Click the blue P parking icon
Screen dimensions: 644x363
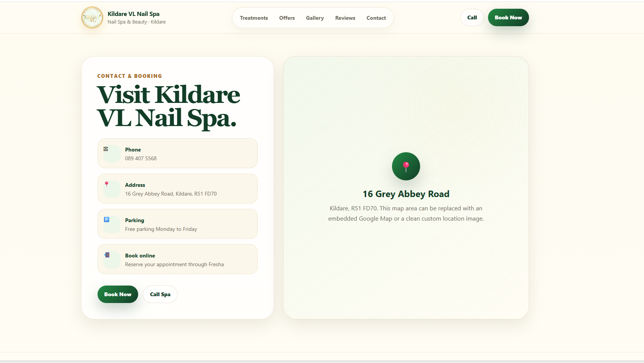(107, 219)
